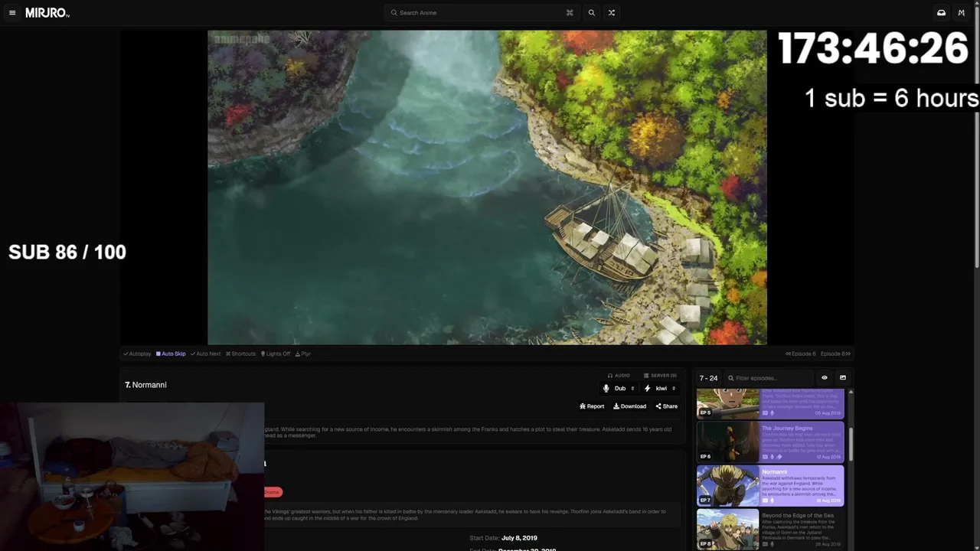Image resolution: width=980 pixels, height=551 pixels.
Task: Select The Journey Begins episode title
Action: tap(787, 429)
